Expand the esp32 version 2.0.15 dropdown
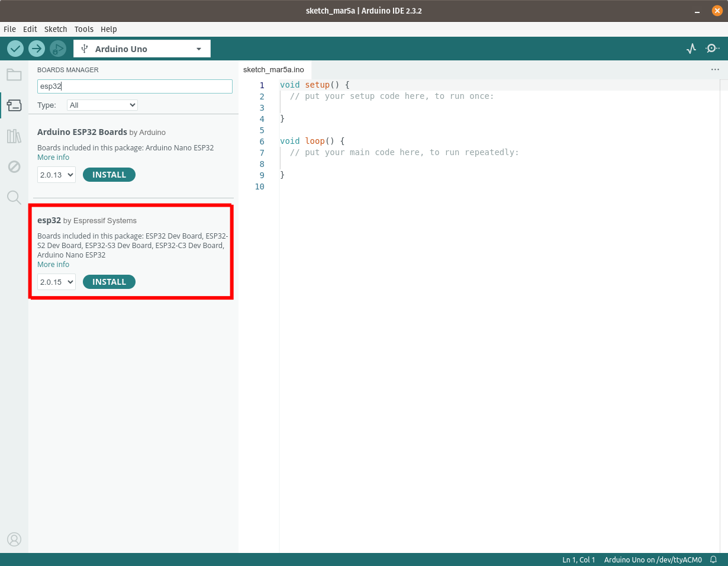The height and width of the screenshot is (566, 728). tap(56, 282)
